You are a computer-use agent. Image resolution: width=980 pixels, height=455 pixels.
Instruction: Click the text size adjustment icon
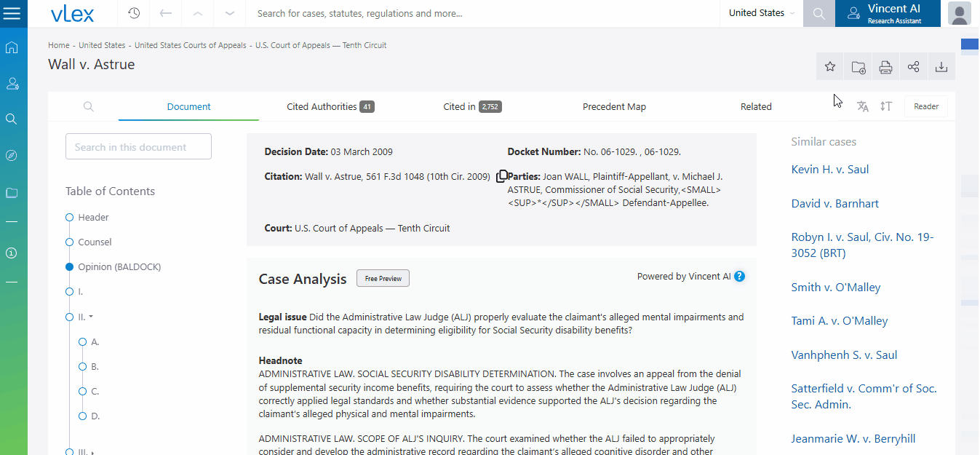tap(885, 106)
